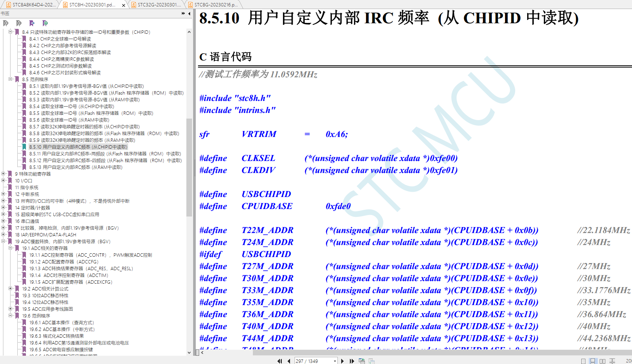The width and height of the screenshot is (632, 364).
Task: Go to the previous page
Action: pyautogui.click(x=289, y=361)
